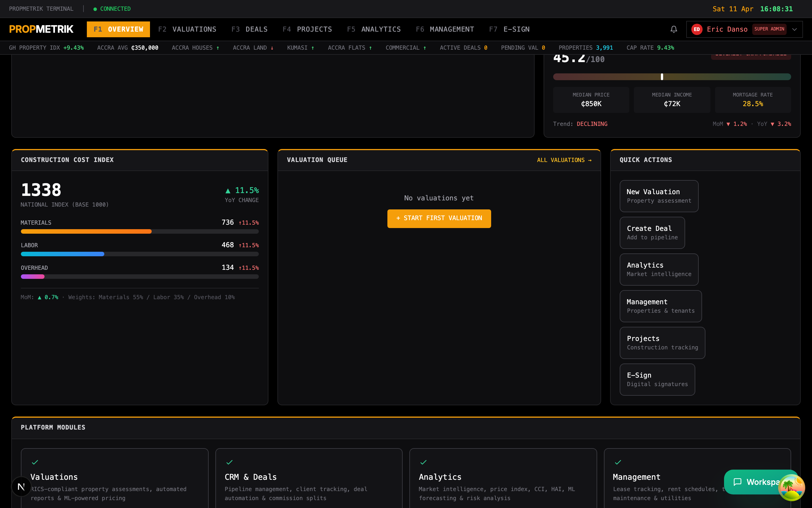Click the CONNECTED status indicator
Screen dimensions: 812x508
coord(112,9)
